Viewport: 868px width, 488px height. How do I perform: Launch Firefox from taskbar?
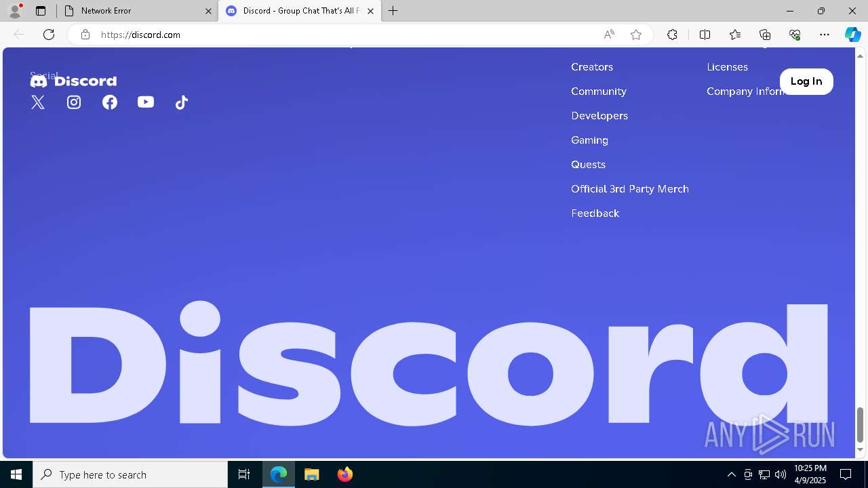coord(345,474)
